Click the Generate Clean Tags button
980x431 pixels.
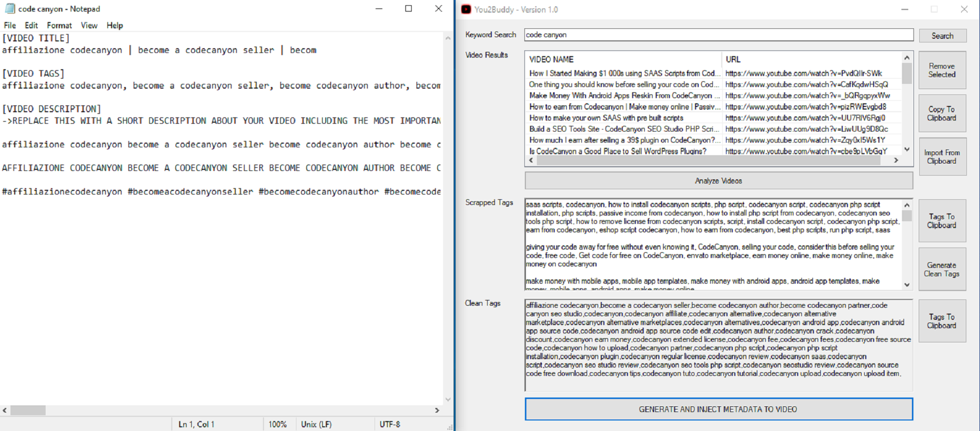942,270
